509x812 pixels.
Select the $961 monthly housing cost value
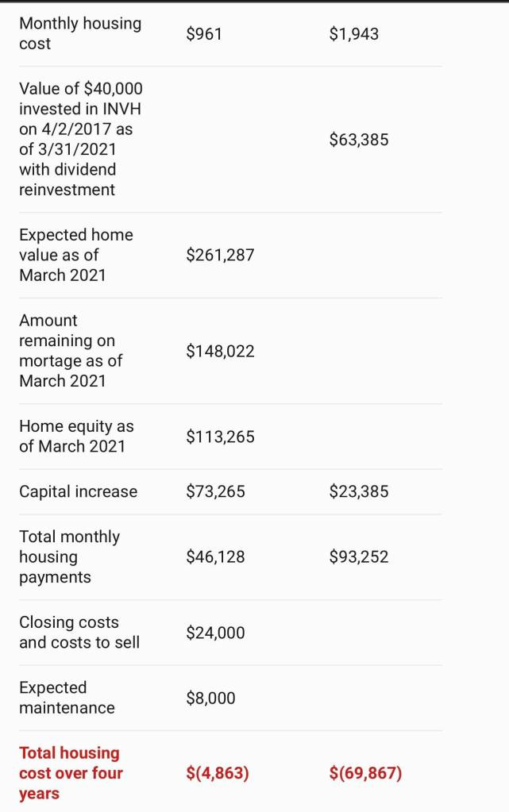[204, 33]
